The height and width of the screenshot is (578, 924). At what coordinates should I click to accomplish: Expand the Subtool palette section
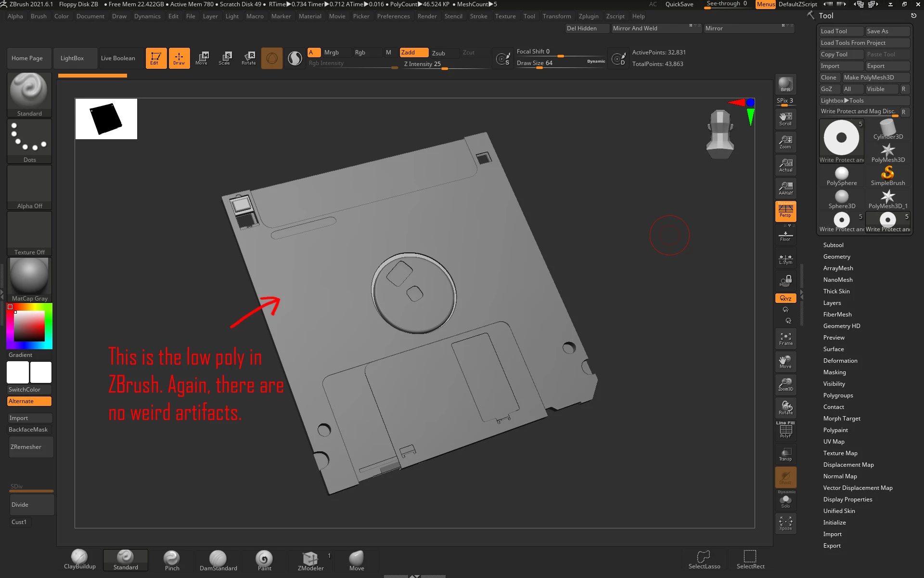click(x=833, y=245)
